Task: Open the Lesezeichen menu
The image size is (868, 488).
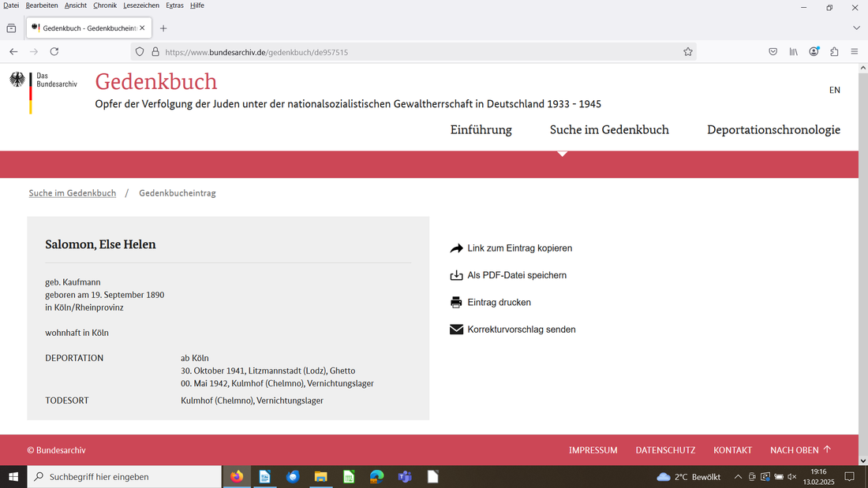Action: 141,6
